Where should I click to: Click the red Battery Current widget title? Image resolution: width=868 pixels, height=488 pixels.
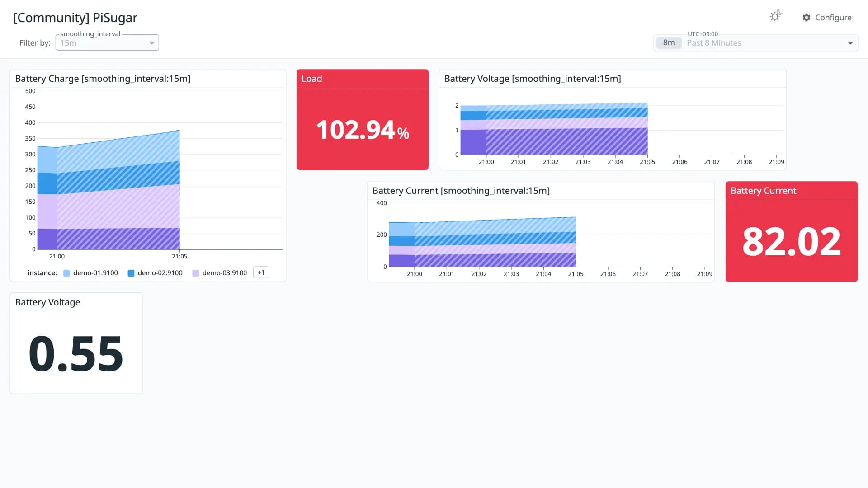pyautogui.click(x=763, y=191)
